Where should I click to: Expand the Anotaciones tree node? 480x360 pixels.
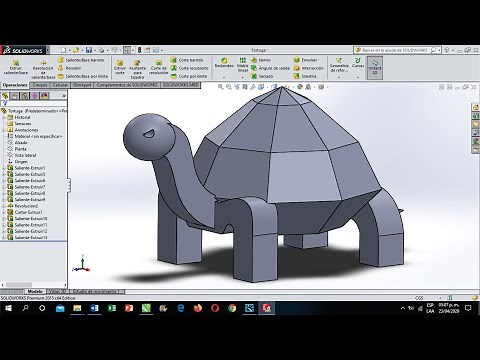4,130
